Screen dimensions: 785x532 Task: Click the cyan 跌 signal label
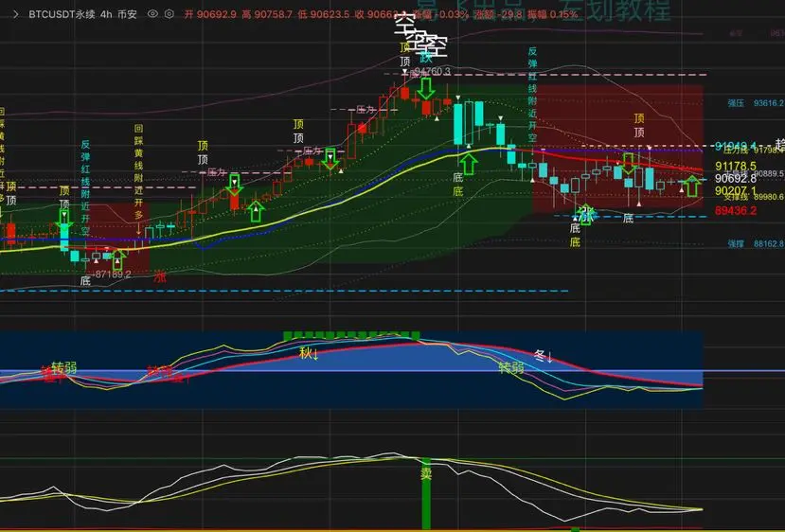425,58
